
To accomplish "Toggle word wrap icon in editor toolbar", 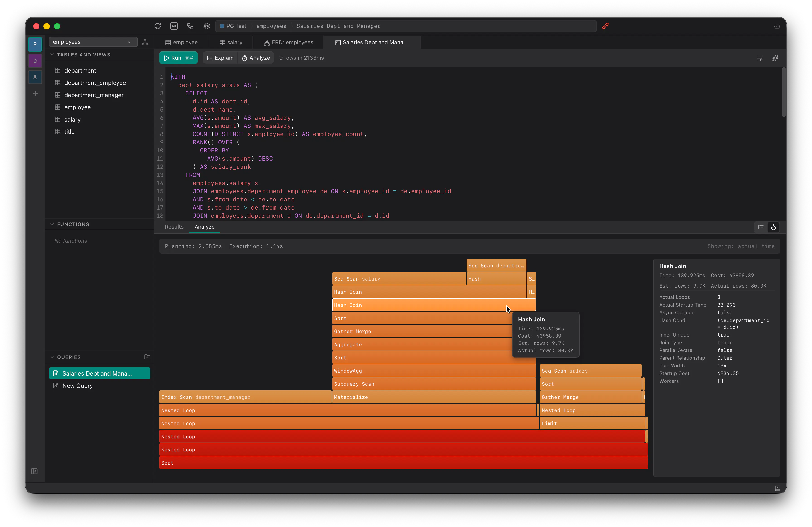I will [x=760, y=58].
